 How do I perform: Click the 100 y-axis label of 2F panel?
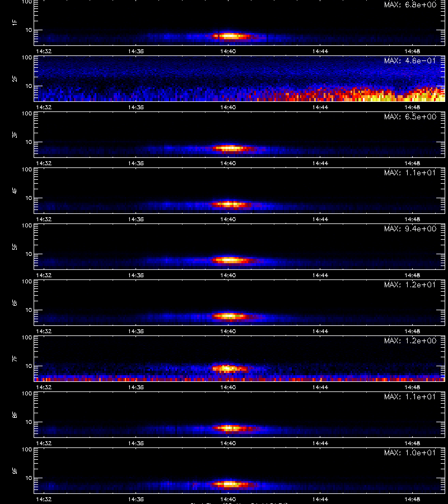click(27, 58)
